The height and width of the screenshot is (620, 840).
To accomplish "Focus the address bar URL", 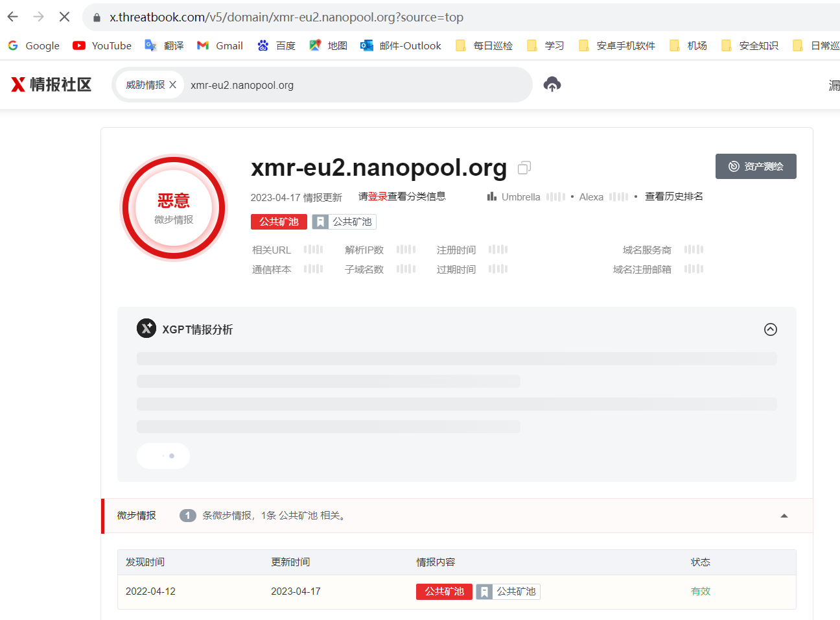I will point(286,18).
